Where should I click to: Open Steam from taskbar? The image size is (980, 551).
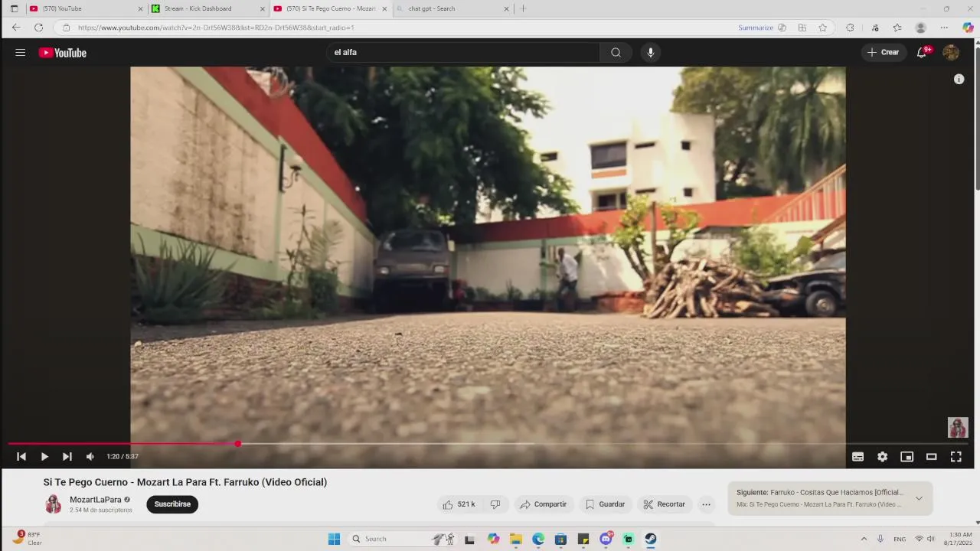tap(650, 539)
